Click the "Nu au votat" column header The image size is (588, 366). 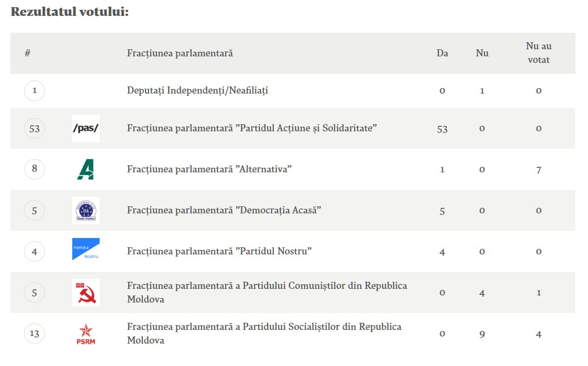[x=539, y=53]
